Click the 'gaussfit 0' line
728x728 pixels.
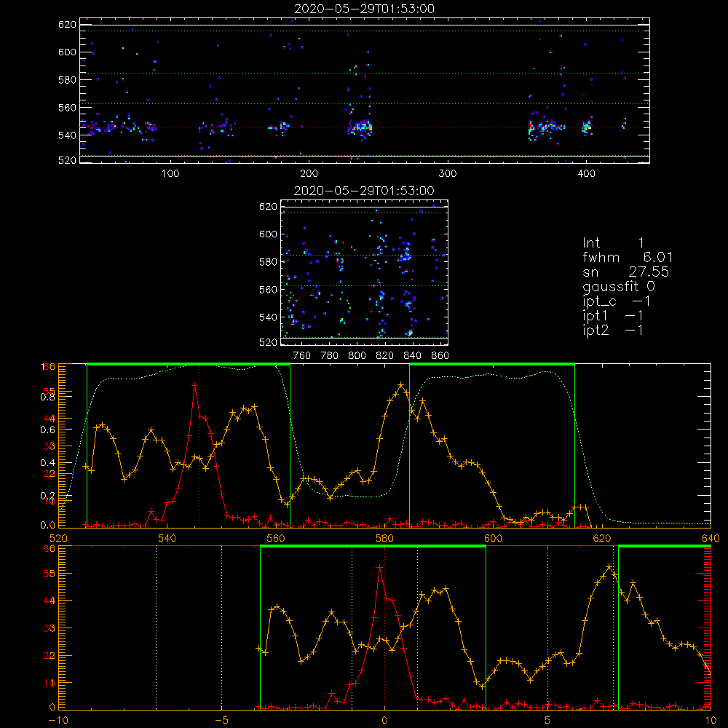pyautogui.click(x=619, y=286)
